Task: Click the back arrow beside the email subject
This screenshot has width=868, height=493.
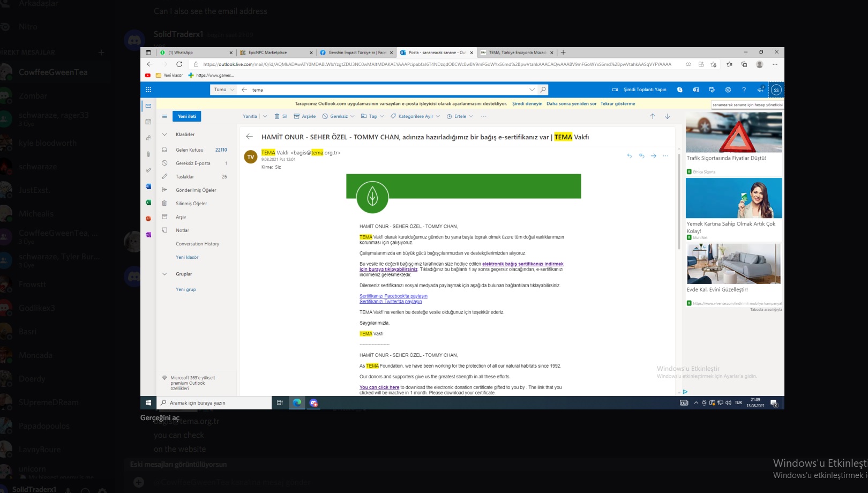Action: click(249, 137)
